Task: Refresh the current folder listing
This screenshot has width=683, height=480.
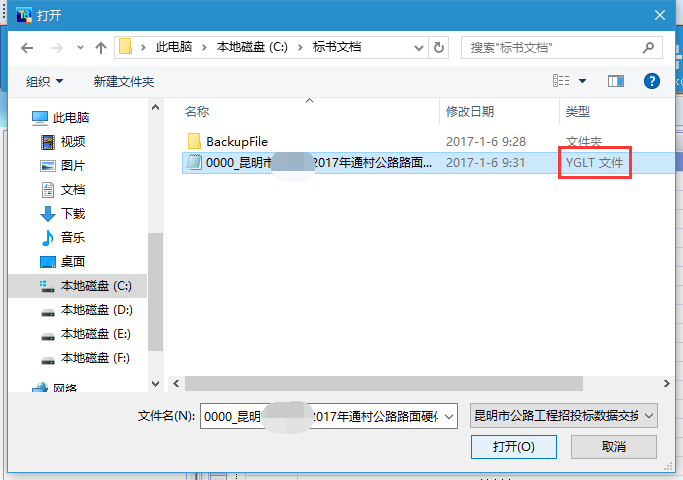Action: pos(439,47)
